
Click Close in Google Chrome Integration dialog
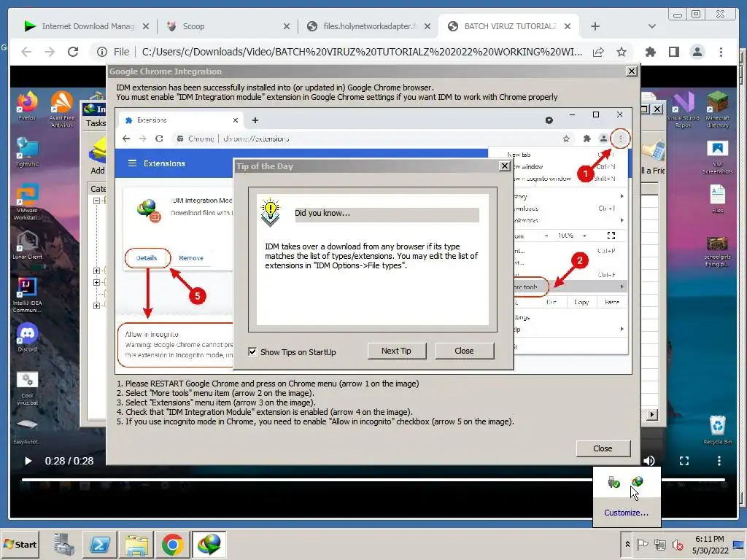tap(603, 448)
